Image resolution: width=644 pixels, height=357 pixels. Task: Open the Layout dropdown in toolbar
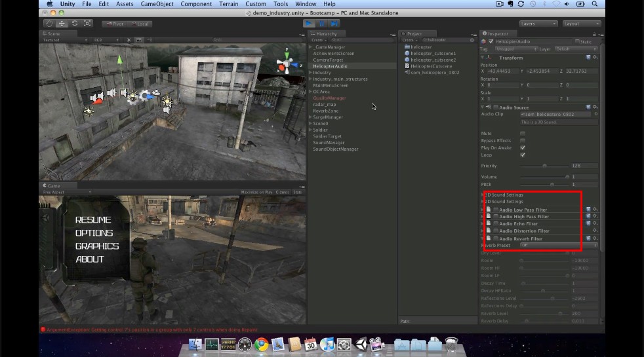pyautogui.click(x=582, y=24)
